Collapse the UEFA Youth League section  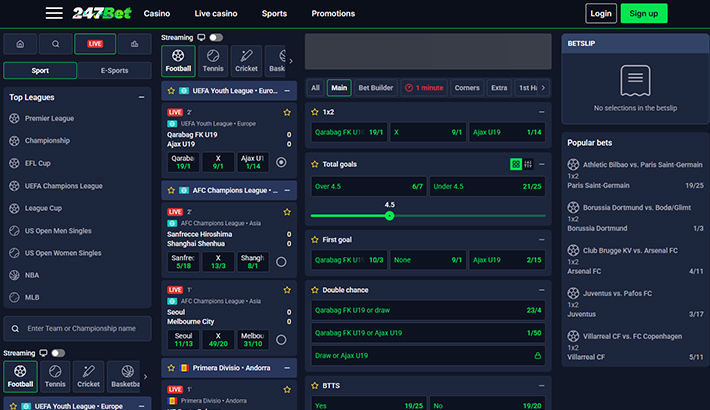pos(287,91)
